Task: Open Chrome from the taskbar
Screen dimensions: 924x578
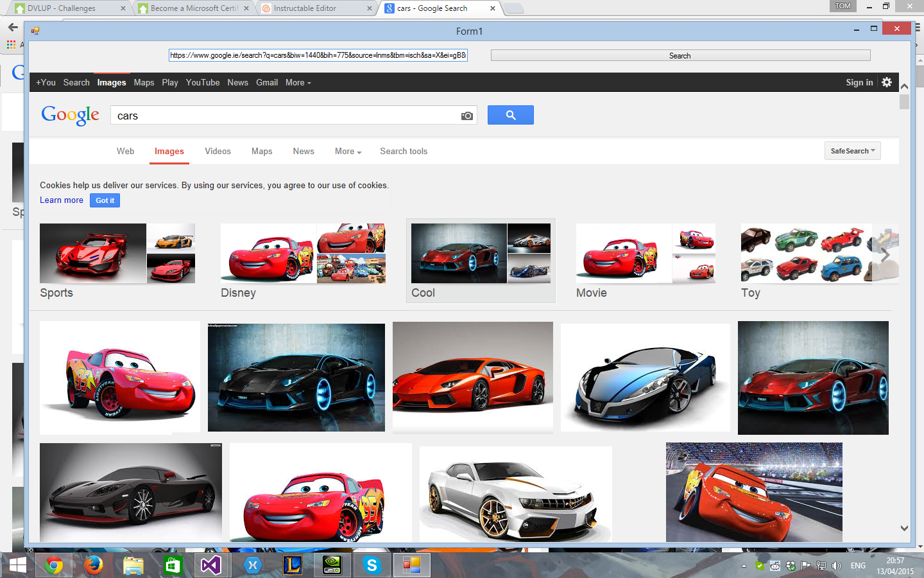Action: pyautogui.click(x=54, y=565)
